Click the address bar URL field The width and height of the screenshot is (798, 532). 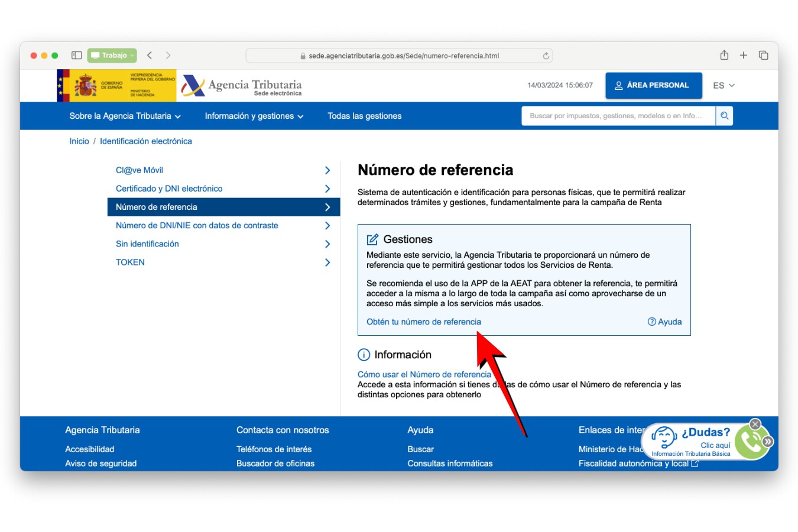pyautogui.click(x=399, y=56)
